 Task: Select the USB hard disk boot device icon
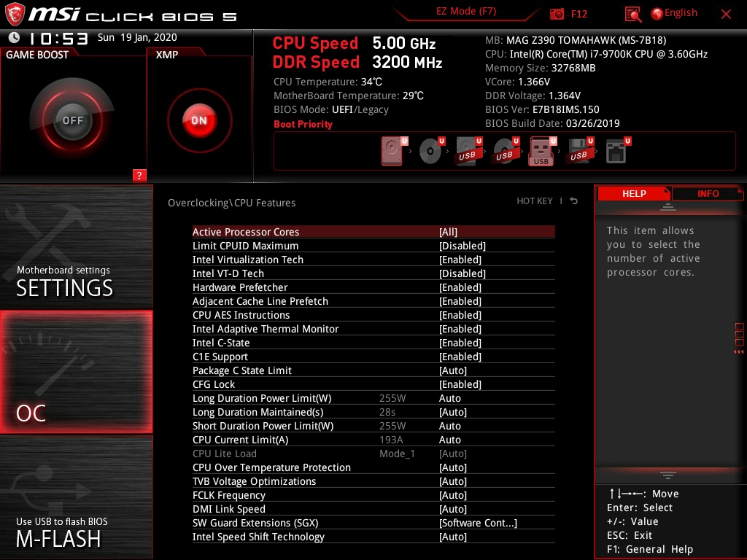(469, 151)
